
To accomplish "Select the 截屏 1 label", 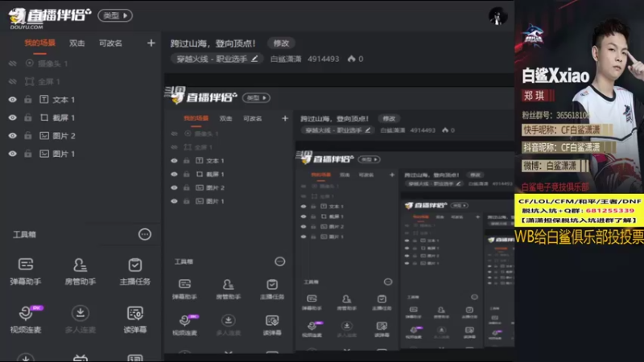I will point(64,117).
